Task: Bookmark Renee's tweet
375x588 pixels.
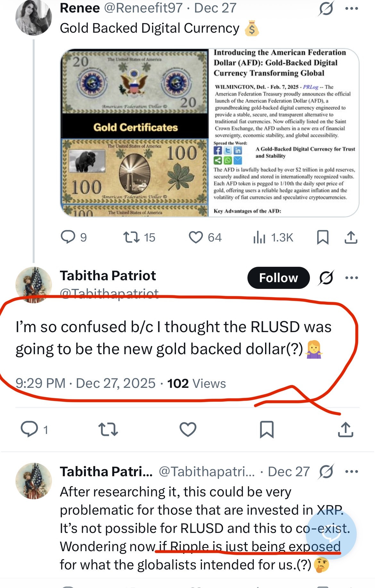Action: 322,237
